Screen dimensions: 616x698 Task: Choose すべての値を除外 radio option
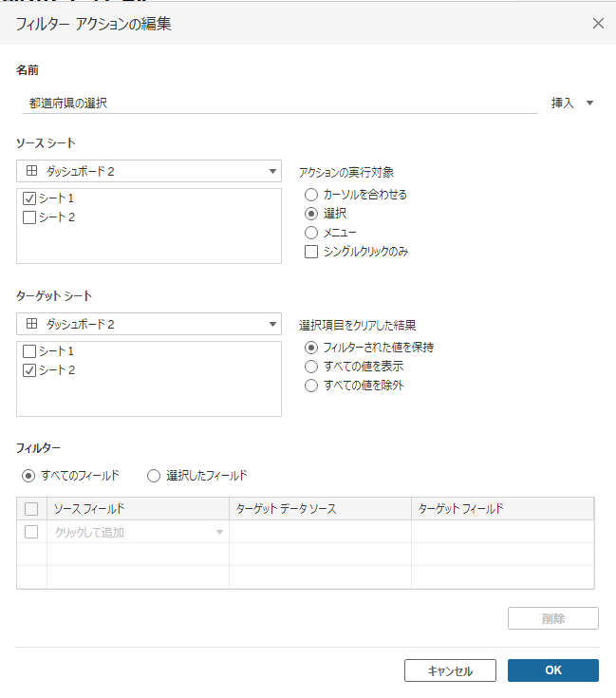point(310,386)
